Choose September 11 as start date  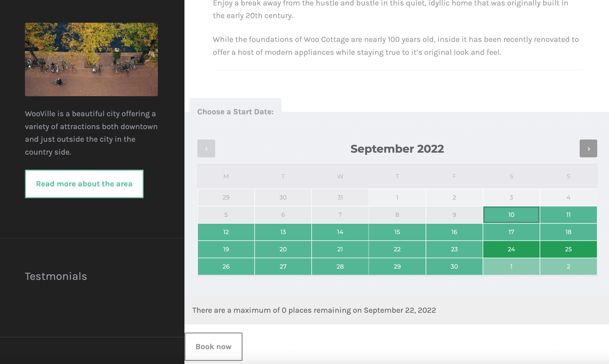(568, 215)
